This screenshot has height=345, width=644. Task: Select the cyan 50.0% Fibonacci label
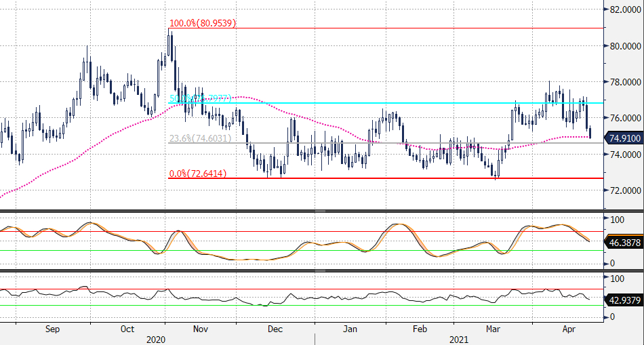[x=200, y=99]
